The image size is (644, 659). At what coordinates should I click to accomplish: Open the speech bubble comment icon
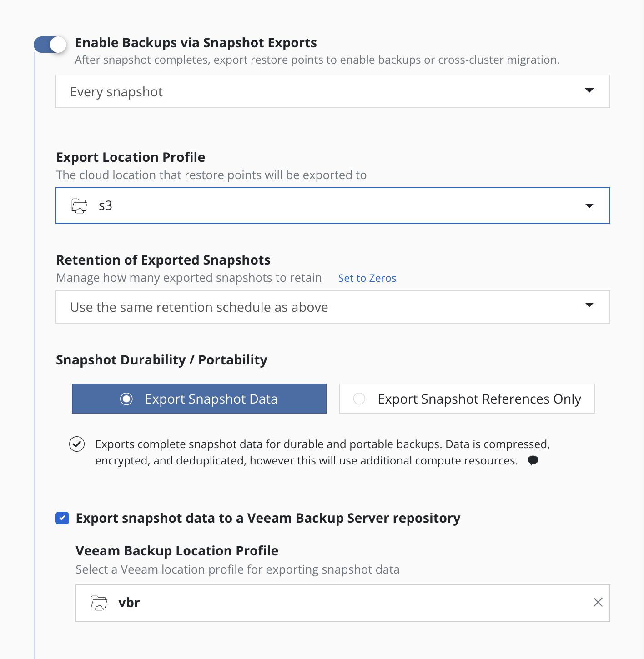point(533,461)
